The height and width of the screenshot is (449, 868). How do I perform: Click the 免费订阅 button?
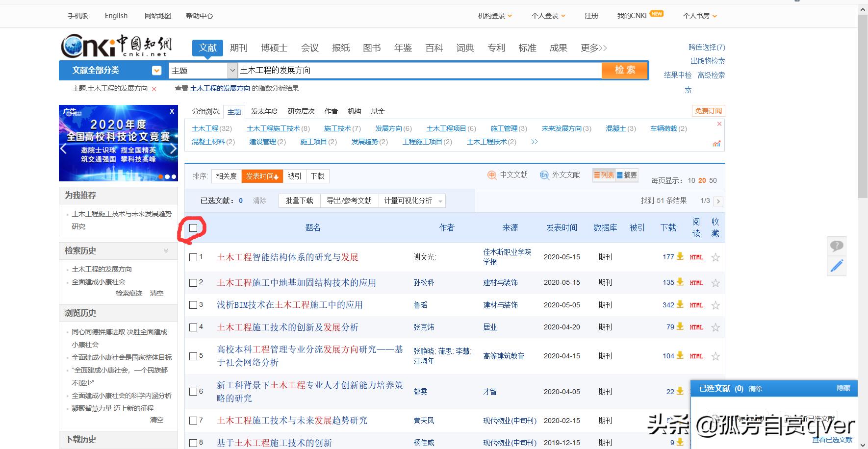[x=708, y=111]
